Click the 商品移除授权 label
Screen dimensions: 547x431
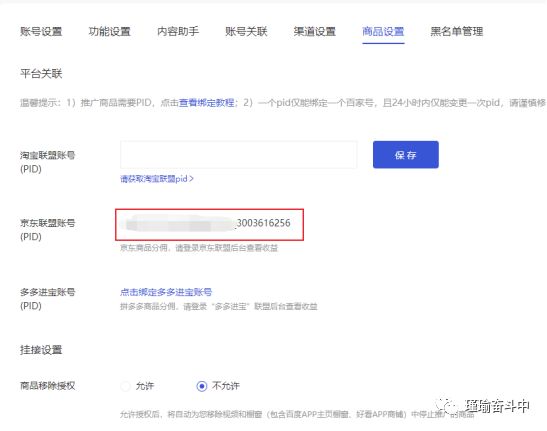[47, 386]
